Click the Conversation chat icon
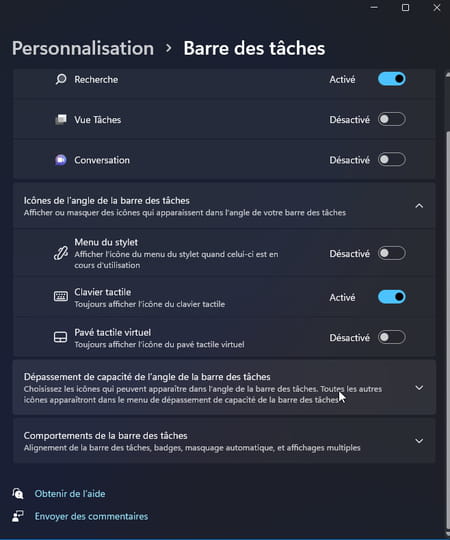The image size is (450, 540). (61, 160)
